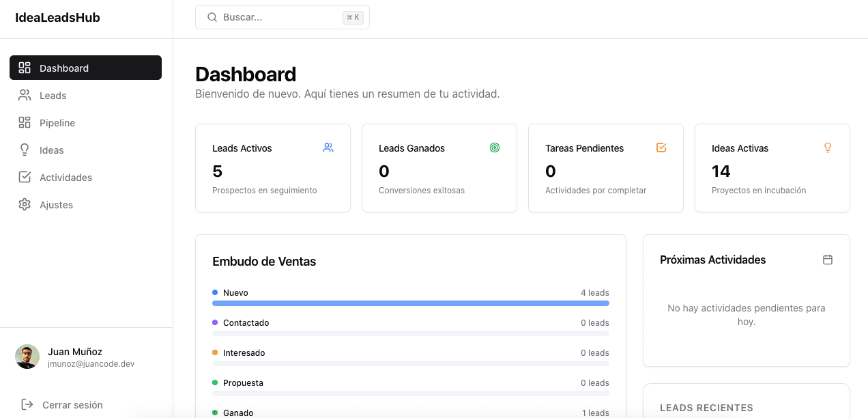The width and height of the screenshot is (868, 418).
Task: Click the orange checkbox icon on Tareas Pendientes
Action: tap(661, 148)
